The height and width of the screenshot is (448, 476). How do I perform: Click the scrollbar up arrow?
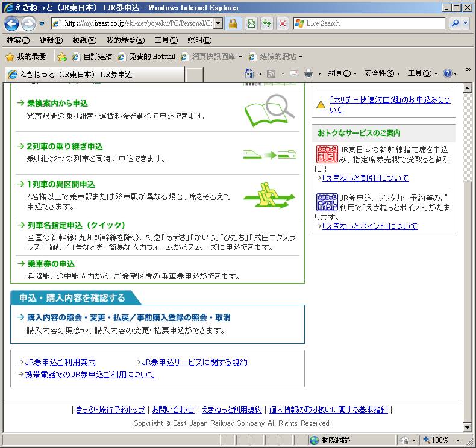pyautogui.click(x=467, y=89)
